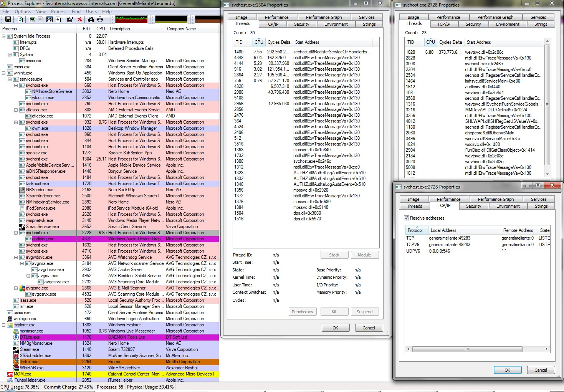
Task: Click the msnmsgr.exe Messenger icon
Action: 16,331
